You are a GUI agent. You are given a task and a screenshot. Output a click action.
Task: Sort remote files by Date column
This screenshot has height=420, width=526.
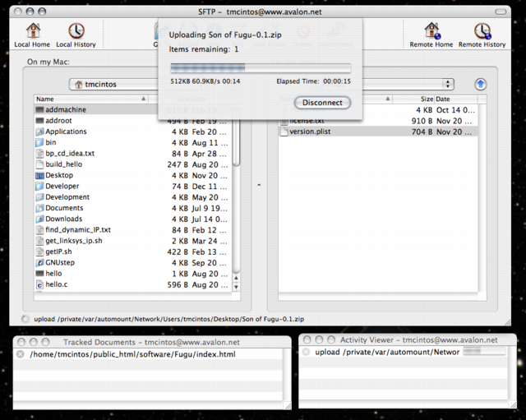456,99
